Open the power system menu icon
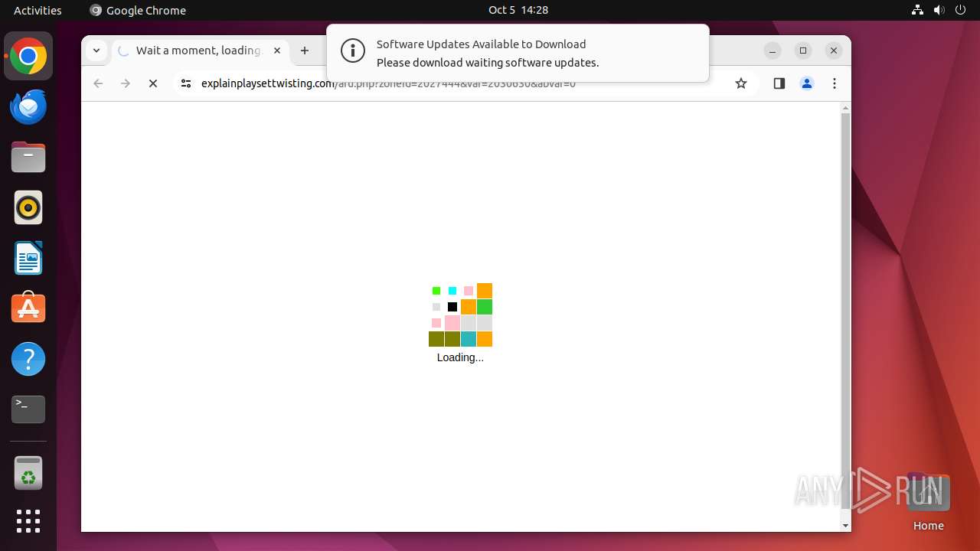Viewport: 980px width, 551px height. tap(960, 10)
